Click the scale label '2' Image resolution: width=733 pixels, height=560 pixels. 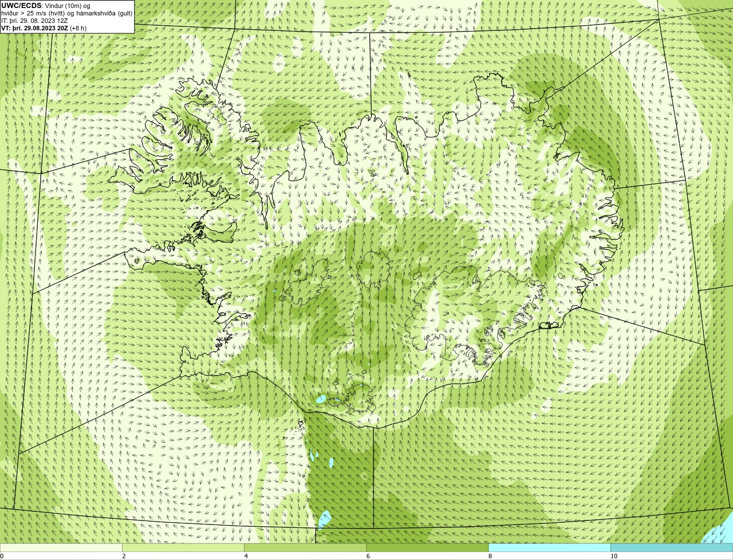point(124,556)
